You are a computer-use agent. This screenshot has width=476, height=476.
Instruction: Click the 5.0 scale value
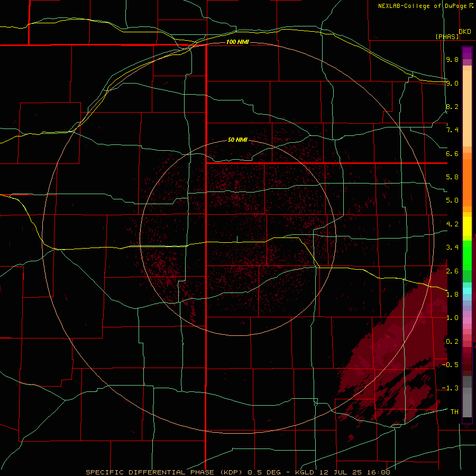tap(452, 200)
